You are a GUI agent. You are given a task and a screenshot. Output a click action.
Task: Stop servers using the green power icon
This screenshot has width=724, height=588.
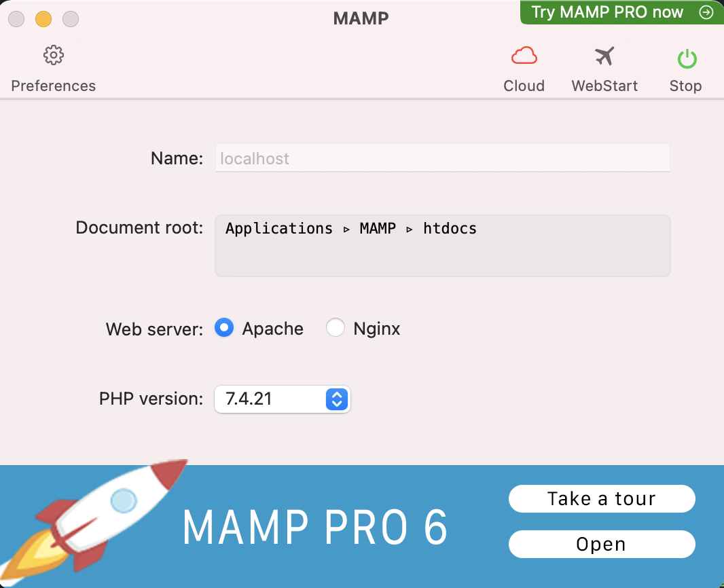coord(687,59)
